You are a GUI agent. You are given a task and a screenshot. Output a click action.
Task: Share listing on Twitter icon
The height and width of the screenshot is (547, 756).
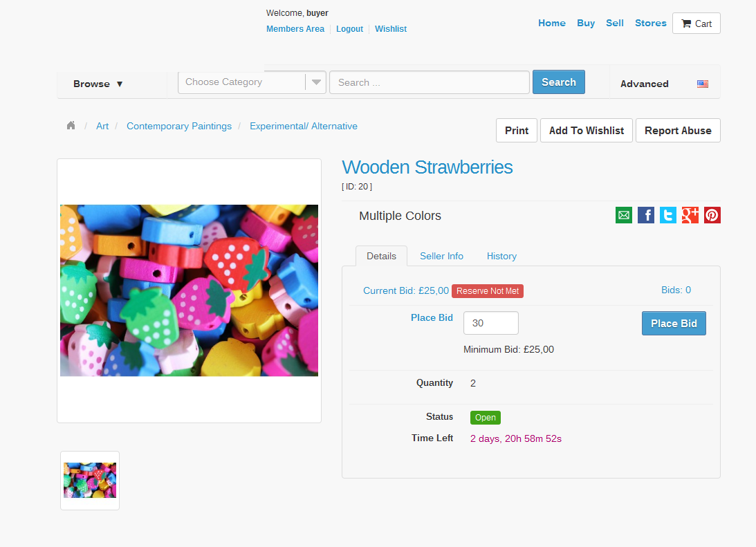667,215
